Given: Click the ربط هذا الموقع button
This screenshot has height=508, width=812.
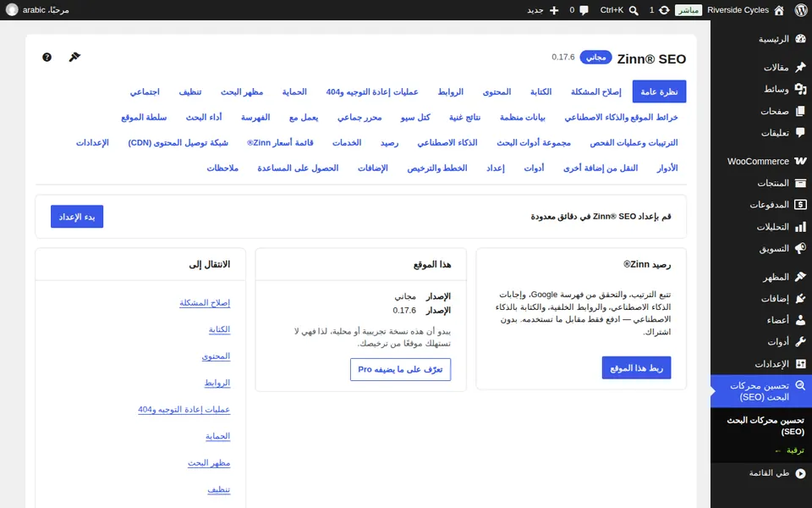Looking at the screenshot, I should click(636, 367).
